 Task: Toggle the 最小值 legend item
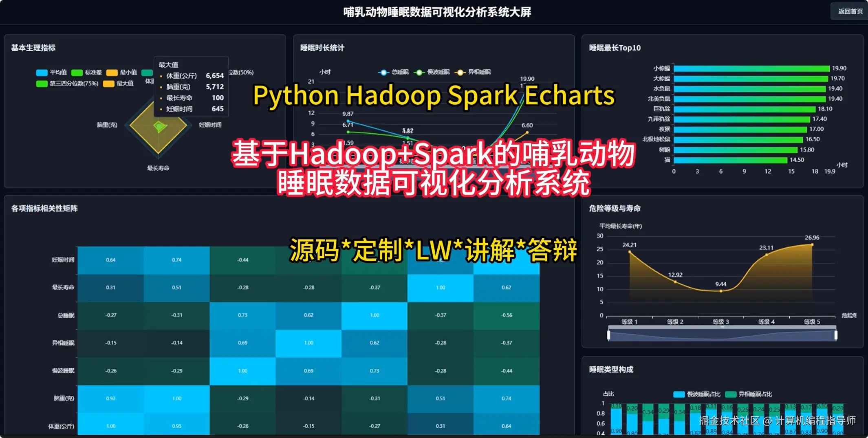121,72
